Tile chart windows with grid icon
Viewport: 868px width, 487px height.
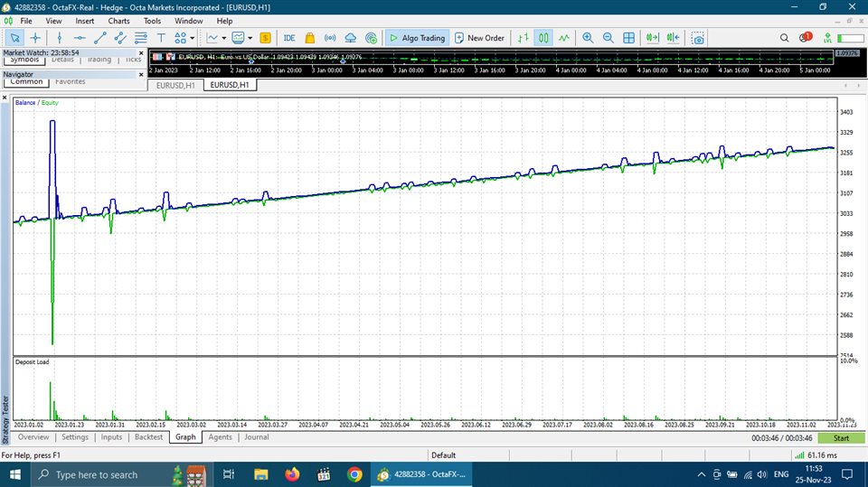tap(628, 38)
